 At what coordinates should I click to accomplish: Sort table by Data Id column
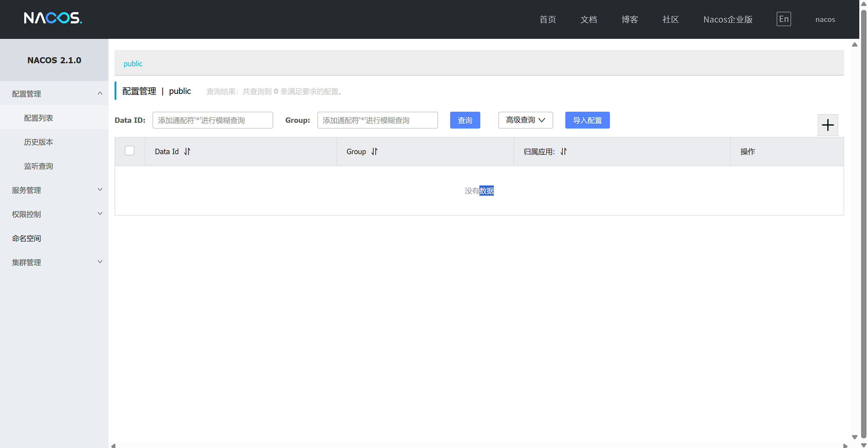coord(187,151)
